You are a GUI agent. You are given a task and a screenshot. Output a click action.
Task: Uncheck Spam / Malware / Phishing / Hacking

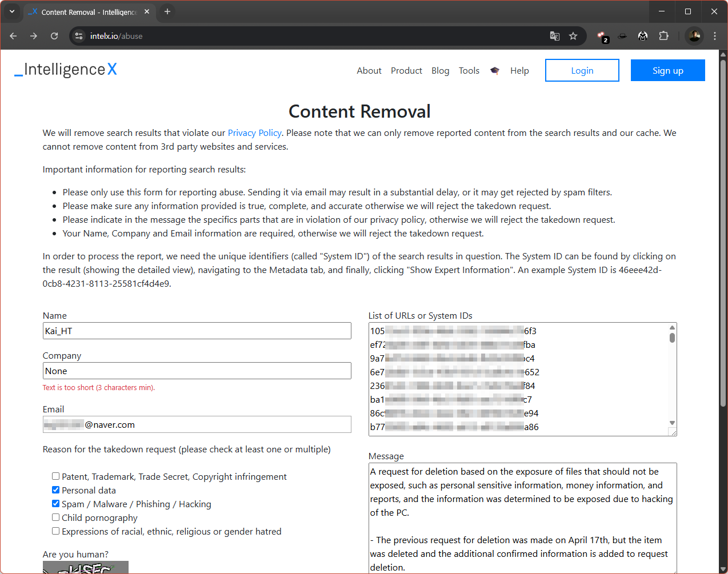56,504
